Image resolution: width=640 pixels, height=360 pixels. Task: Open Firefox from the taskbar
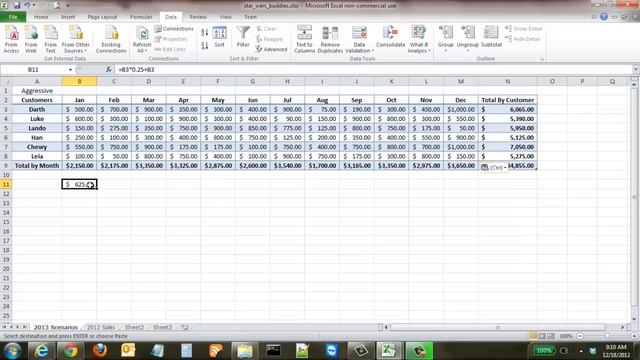click(x=99, y=351)
